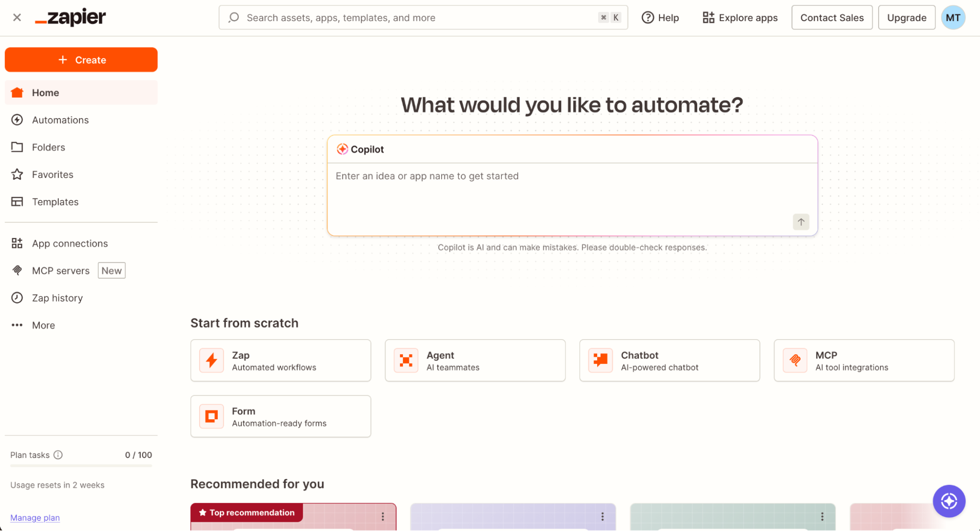Click the Plan tasks usage progress bar
980x531 pixels.
pyautogui.click(x=81, y=466)
